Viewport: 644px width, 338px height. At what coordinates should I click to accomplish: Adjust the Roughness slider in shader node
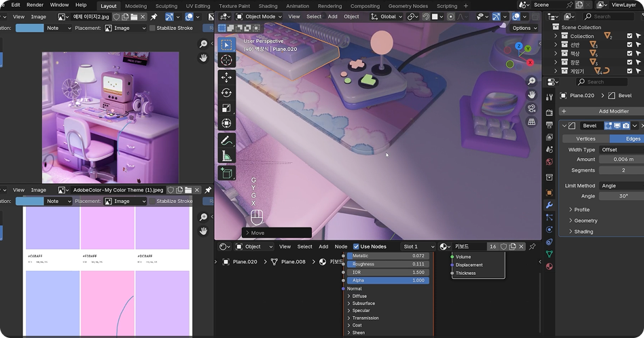(x=388, y=264)
